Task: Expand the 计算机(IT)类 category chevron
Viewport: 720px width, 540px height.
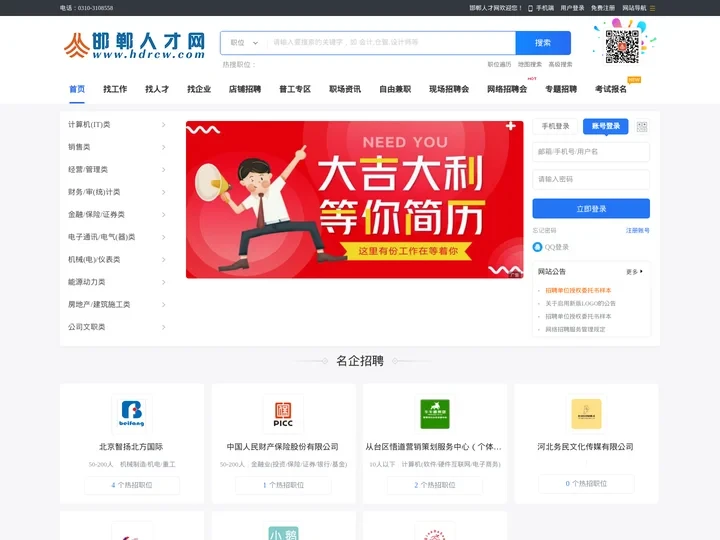Action: (x=163, y=125)
